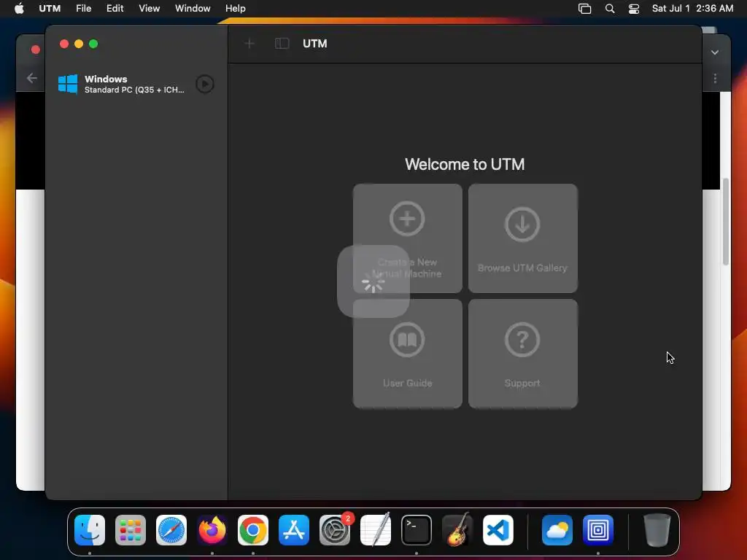This screenshot has height=560, width=747.
Task: Open GarageBand from the Dock
Action: click(x=457, y=530)
